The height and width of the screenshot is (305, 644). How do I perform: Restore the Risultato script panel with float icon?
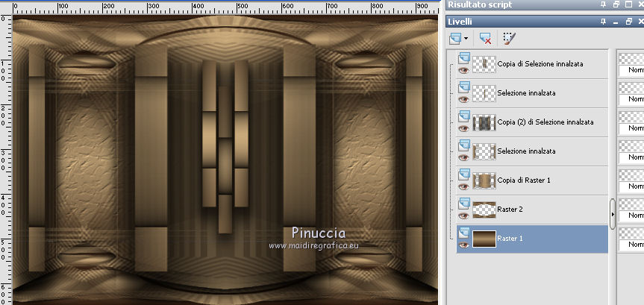point(616,4)
